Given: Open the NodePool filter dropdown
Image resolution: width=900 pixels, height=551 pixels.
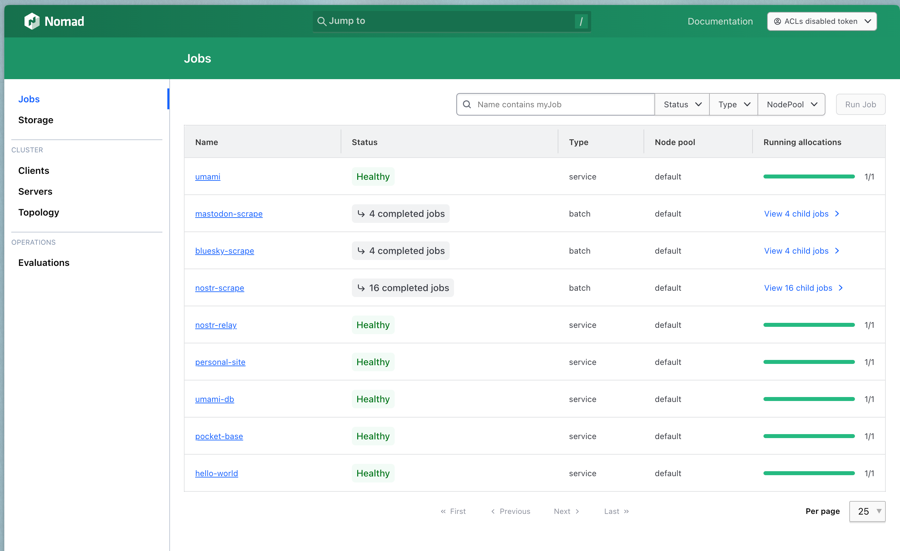Looking at the screenshot, I should (x=792, y=104).
